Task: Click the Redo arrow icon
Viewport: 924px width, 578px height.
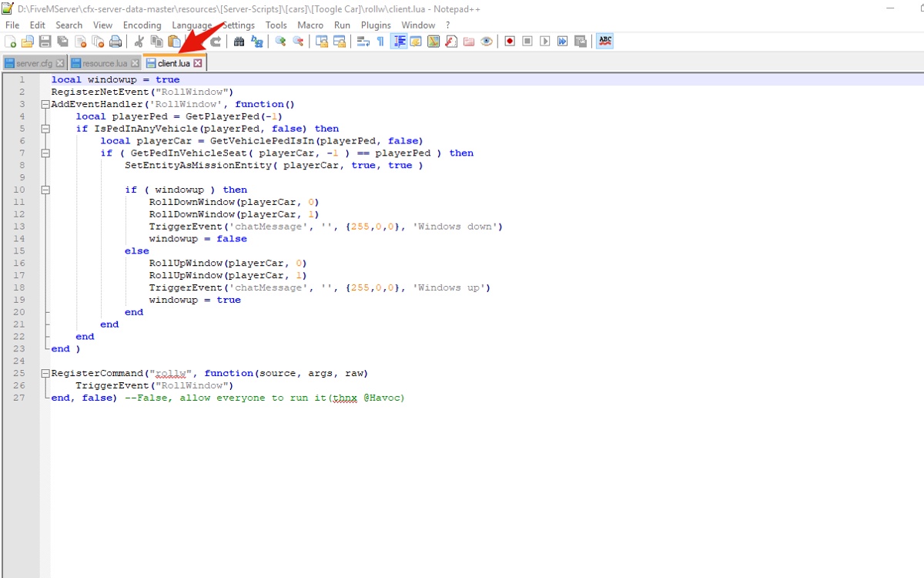Action: [x=216, y=42]
